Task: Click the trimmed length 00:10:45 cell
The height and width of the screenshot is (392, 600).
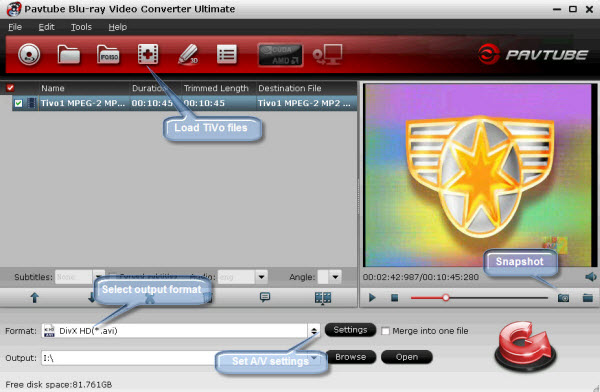Action: tap(205, 103)
